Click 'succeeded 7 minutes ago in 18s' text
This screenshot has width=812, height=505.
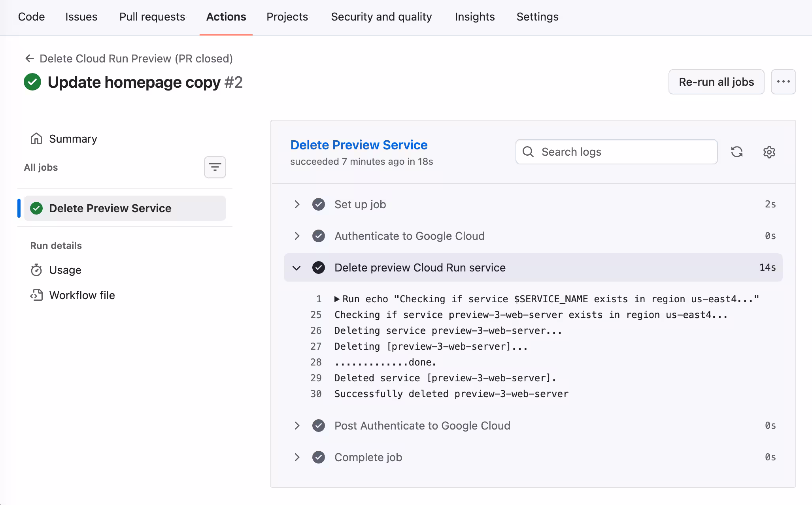click(361, 162)
